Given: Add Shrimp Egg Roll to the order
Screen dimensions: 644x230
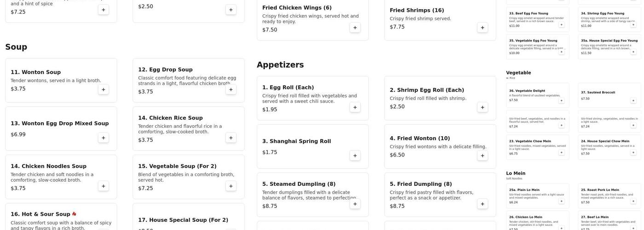Looking at the screenshot, I should (483, 108).
